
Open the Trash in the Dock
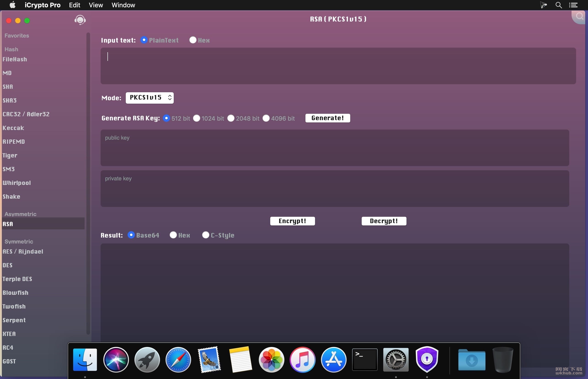point(503,360)
